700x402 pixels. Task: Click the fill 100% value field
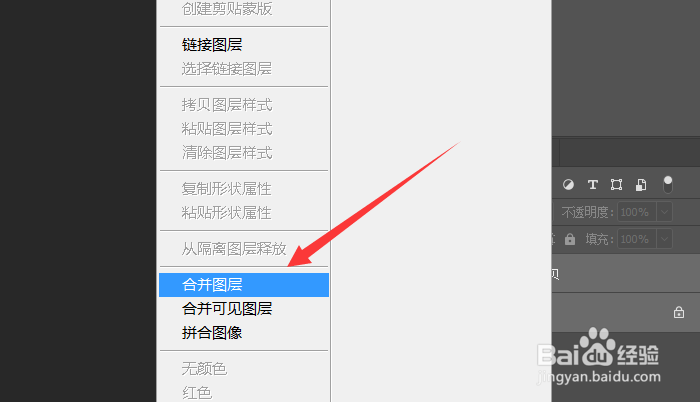[x=637, y=239]
